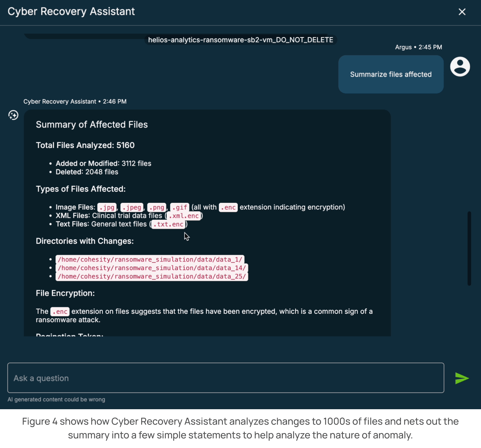Screen dimensions: 481x448
Task: Click the user avatar icon
Action: click(x=460, y=67)
